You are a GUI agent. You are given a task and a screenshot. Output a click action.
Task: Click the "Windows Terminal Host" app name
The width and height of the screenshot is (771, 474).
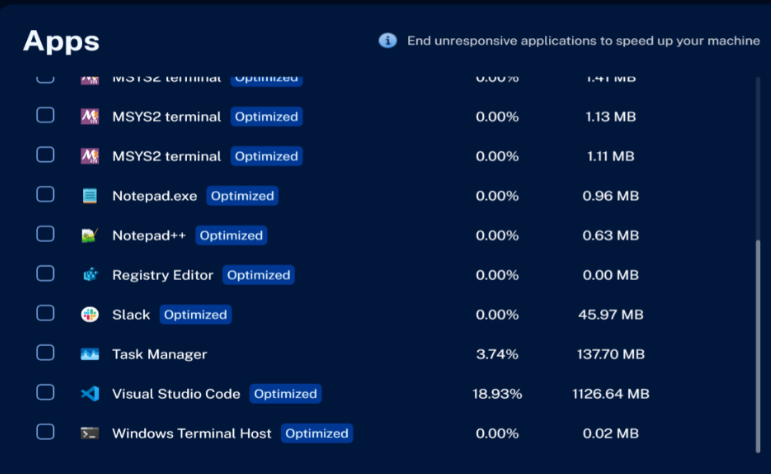192,433
